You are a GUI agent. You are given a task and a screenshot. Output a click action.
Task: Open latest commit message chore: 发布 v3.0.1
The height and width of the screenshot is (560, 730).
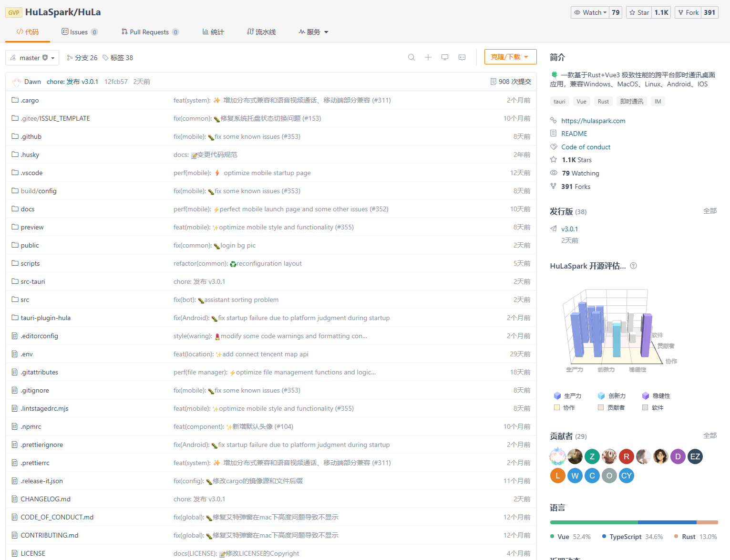[72, 82]
